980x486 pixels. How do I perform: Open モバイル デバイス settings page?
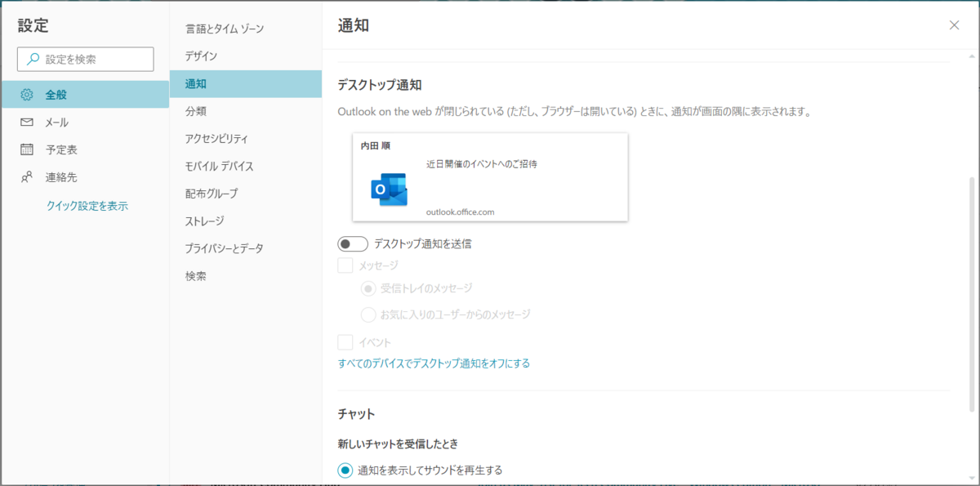click(x=246, y=167)
